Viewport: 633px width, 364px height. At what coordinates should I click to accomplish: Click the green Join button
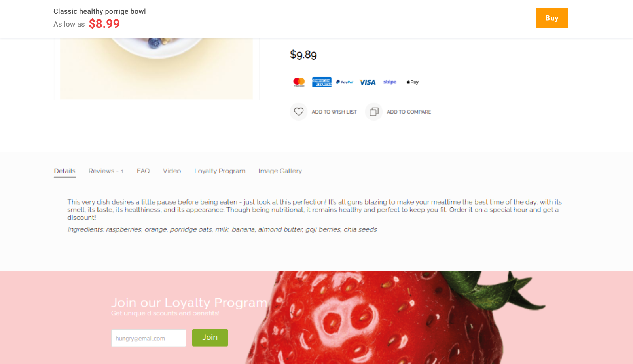(x=210, y=337)
